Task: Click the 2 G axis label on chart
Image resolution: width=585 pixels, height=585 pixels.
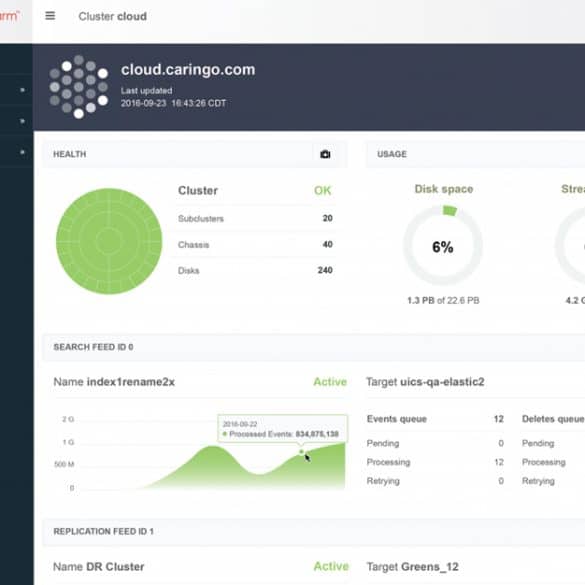Action: pyautogui.click(x=68, y=419)
